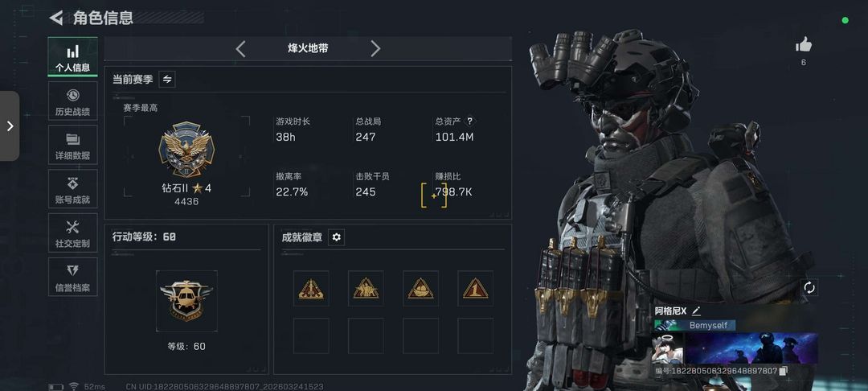Rotate character with refresh icon

click(809, 287)
